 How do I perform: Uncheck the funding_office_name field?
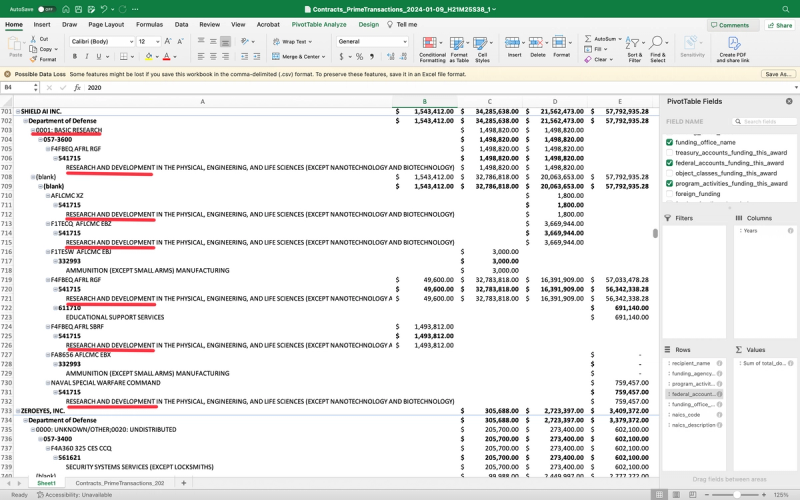pos(669,142)
